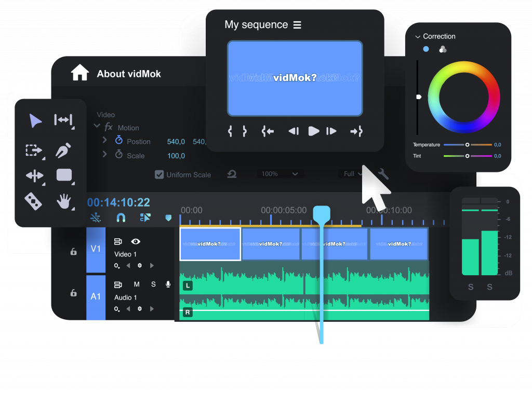The image size is (532, 394).
Task: Select the V1 track target
Action: [x=96, y=249]
